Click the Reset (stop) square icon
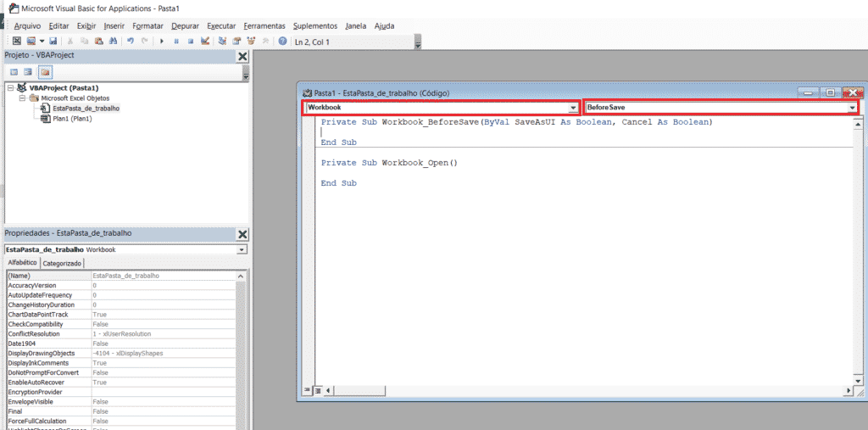Image resolution: width=868 pixels, height=430 pixels. tap(191, 41)
